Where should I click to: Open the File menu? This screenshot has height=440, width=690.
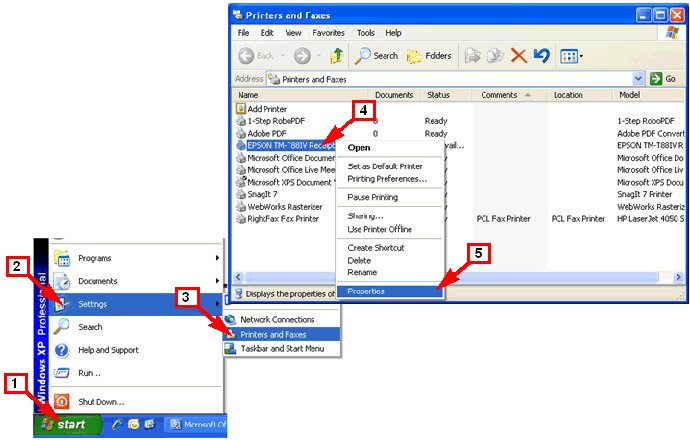point(243,33)
